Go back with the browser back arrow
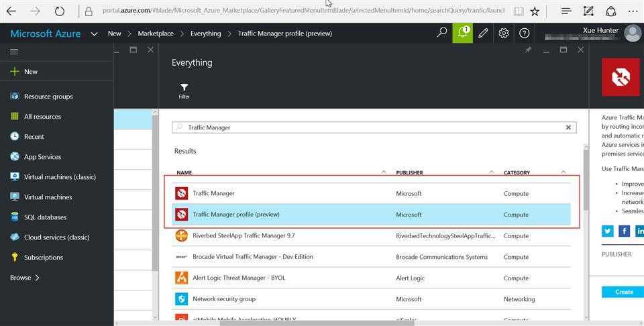Viewport: 644px width, 326px height. 11,11
